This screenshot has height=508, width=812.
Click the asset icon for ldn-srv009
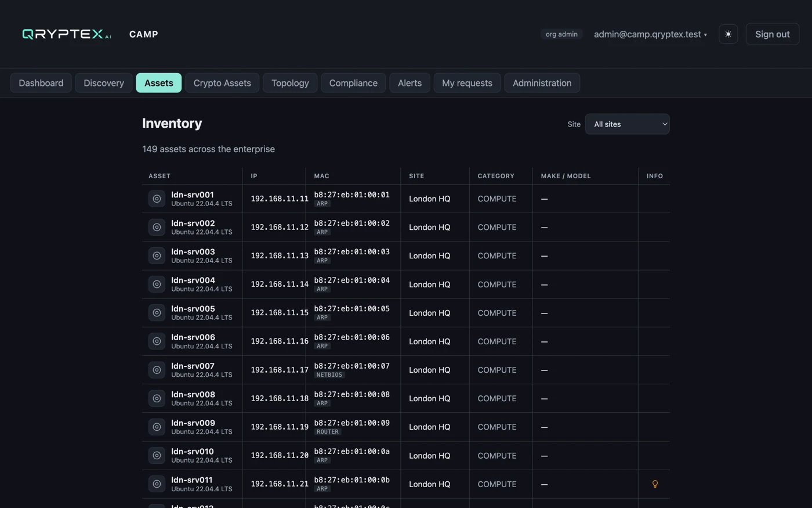click(x=157, y=427)
